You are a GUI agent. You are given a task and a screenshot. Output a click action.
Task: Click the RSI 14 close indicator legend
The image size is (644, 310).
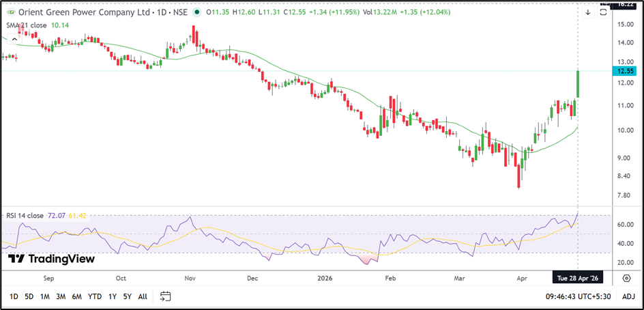coord(26,215)
